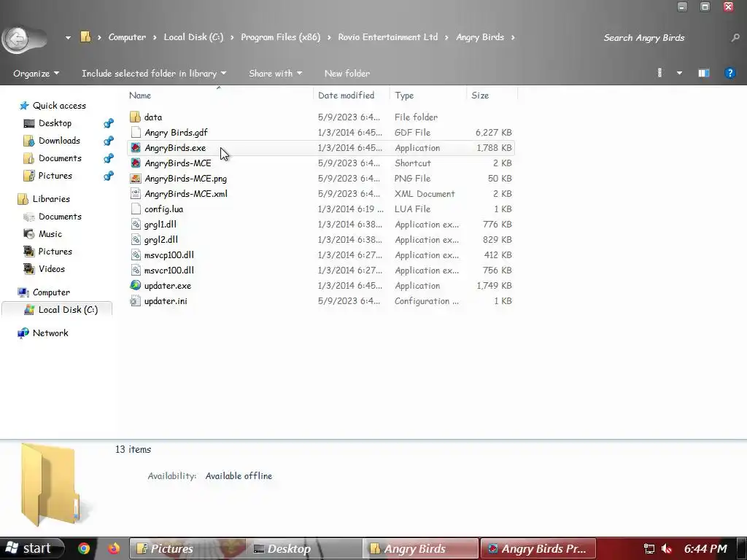Viewport: 747px width, 560px height.
Task: Select the updater.ini configuration icon
Action: point(135,300)
